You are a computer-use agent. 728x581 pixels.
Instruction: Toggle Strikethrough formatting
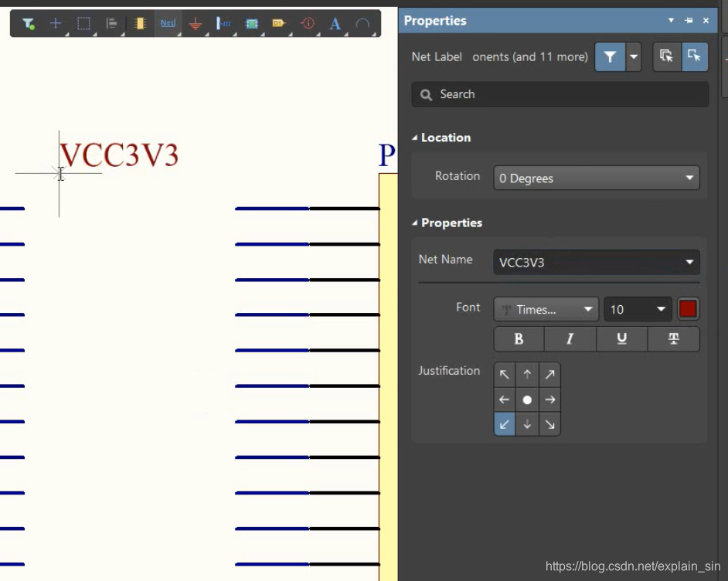click(673, 338)
